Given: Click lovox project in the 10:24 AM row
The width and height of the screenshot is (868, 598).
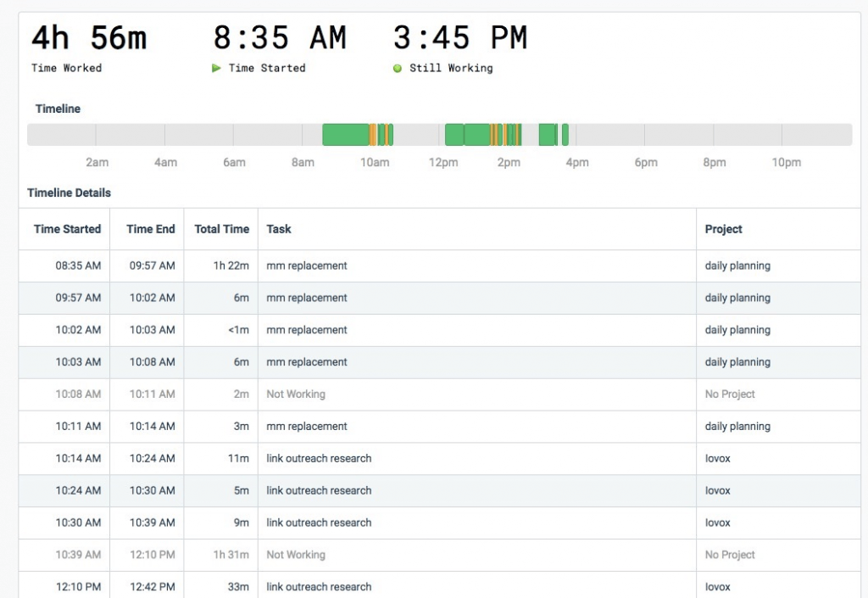Looking at the screenshot, I should pyautogui.click(x=717, y=490).
